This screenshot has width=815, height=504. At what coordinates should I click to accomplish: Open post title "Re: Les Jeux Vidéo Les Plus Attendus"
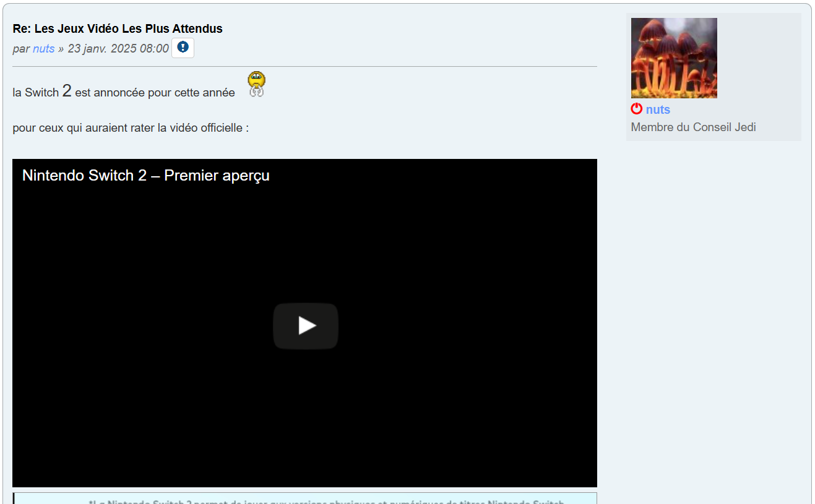118,28
